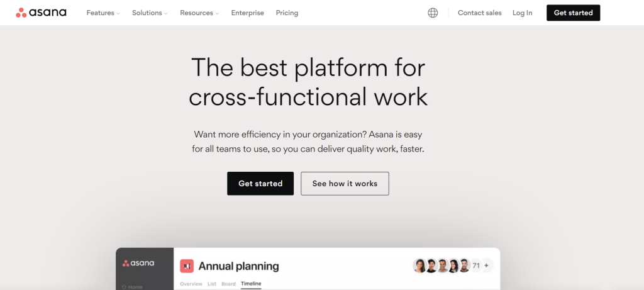Image resolution: width=644 pixels, height=290 pixels.
Task: Select the first member avatar
Action: tap(419, 265)
